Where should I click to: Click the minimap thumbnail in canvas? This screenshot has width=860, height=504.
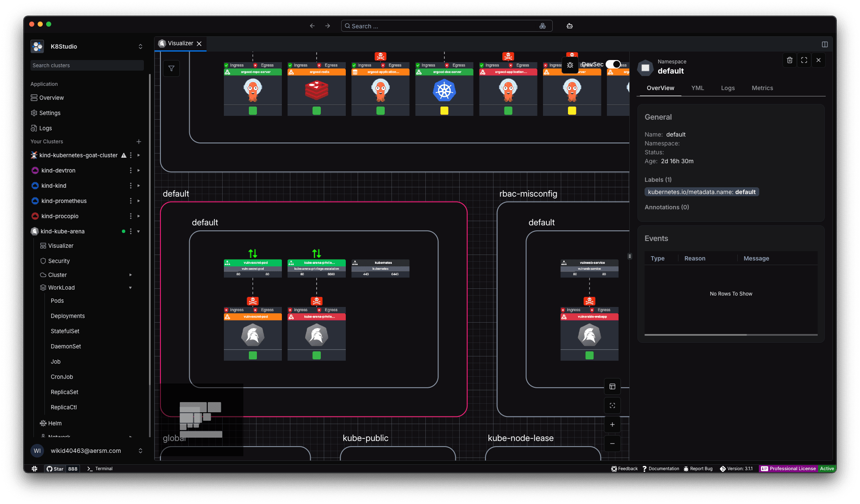click(201, 419)
